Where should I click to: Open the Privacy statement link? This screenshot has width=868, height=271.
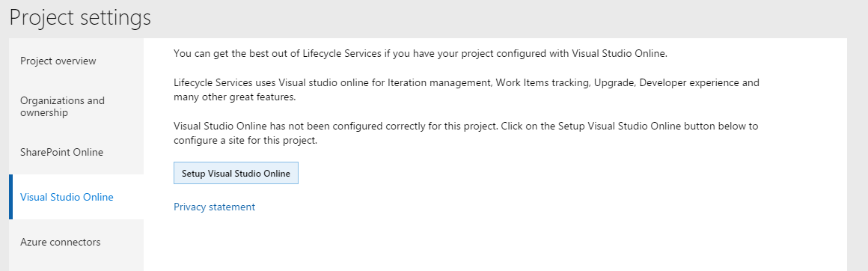point(214,207)
